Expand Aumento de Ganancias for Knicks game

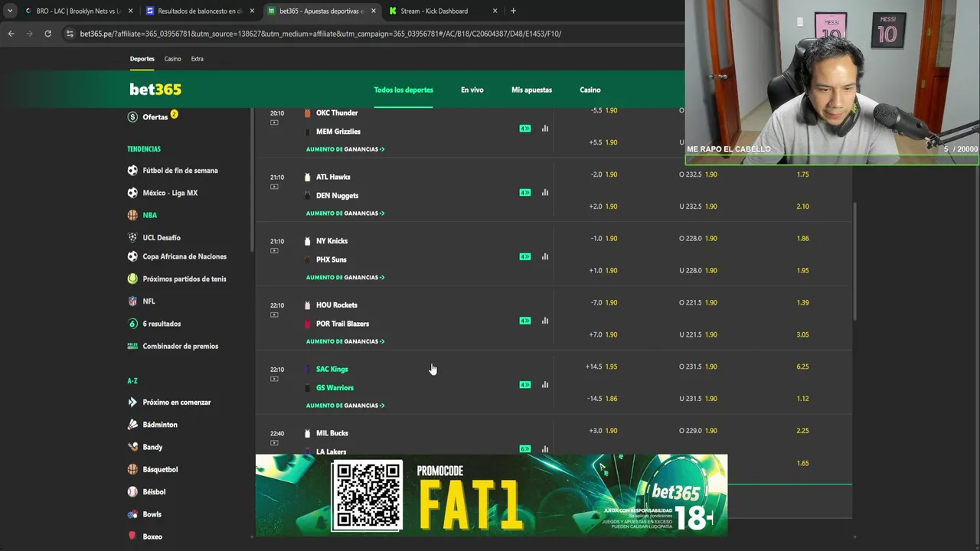pyautogui.click(x=345, y=278)
